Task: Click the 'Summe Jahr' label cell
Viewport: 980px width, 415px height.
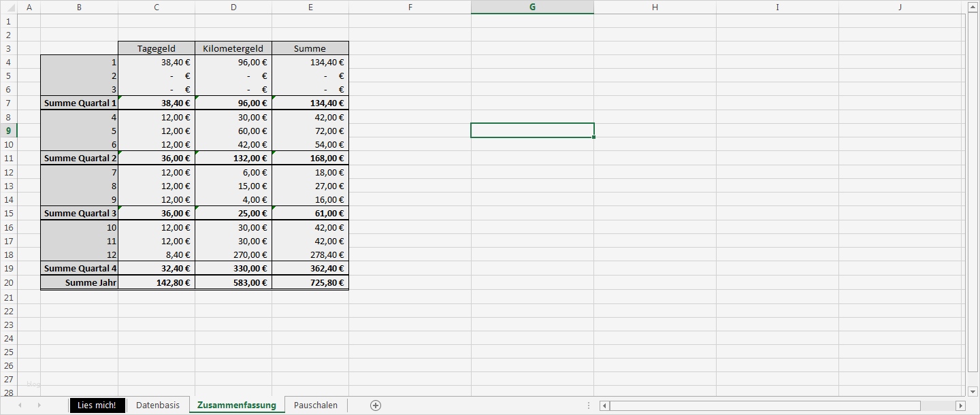Action: pos(80,283)
